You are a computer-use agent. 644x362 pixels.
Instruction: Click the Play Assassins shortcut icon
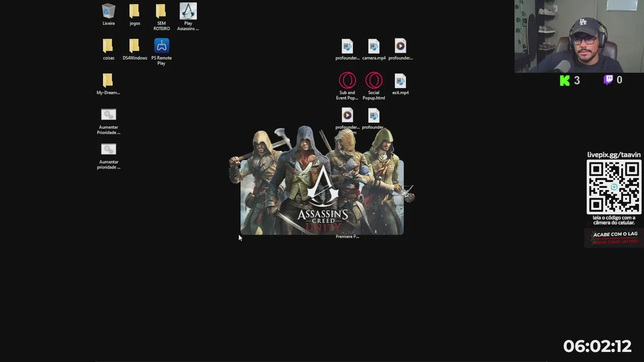tap(188, 17)
